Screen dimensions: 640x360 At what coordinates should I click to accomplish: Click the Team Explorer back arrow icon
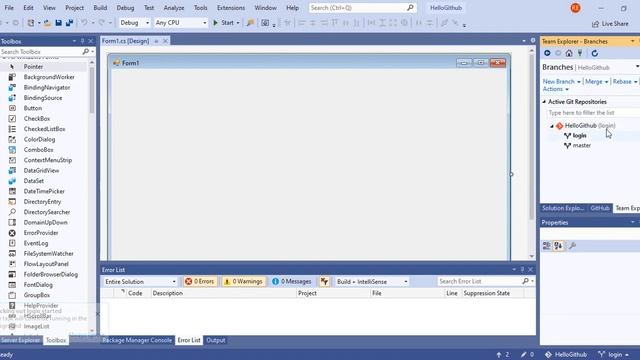click(547, 53)
